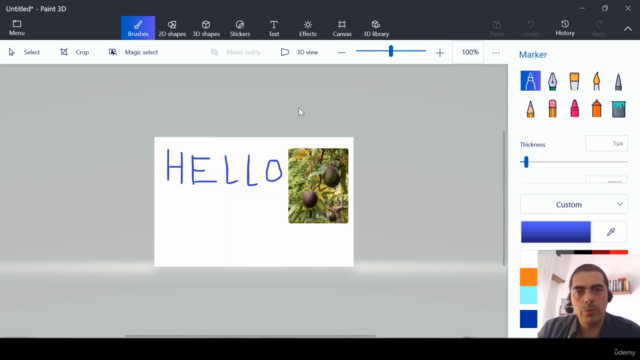640x360 pixels.
Task: Select the Pencil brush
Action: click(x=531, y=109)
